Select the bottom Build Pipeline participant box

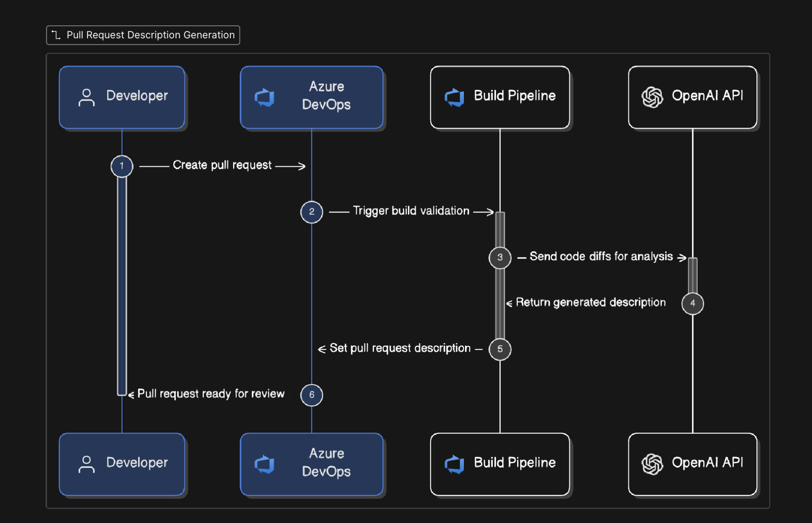[x=500, y=464]
